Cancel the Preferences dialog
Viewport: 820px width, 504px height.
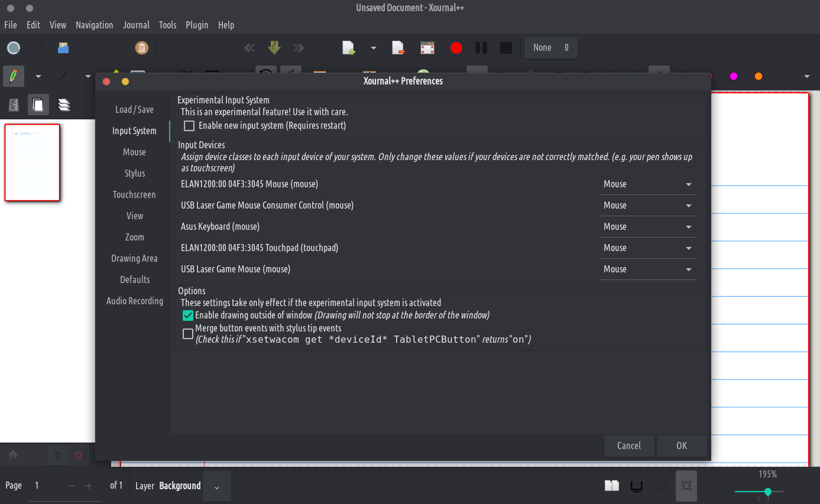(628, 446)
